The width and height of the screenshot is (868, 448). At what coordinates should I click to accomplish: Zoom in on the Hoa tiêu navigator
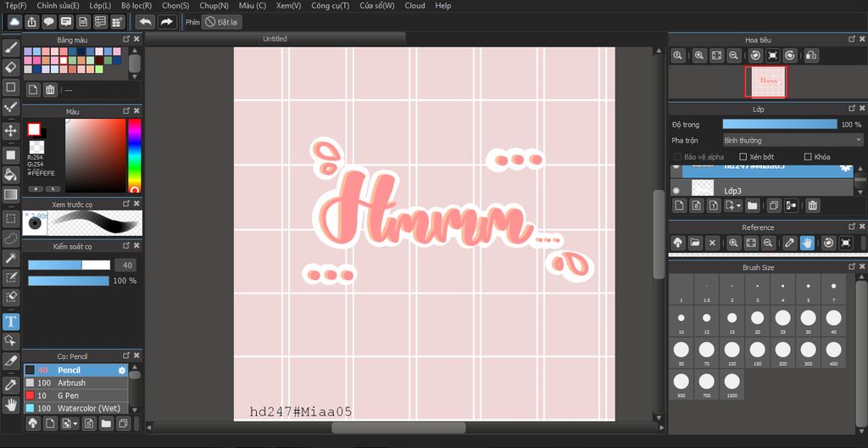(x=699, y=55)
